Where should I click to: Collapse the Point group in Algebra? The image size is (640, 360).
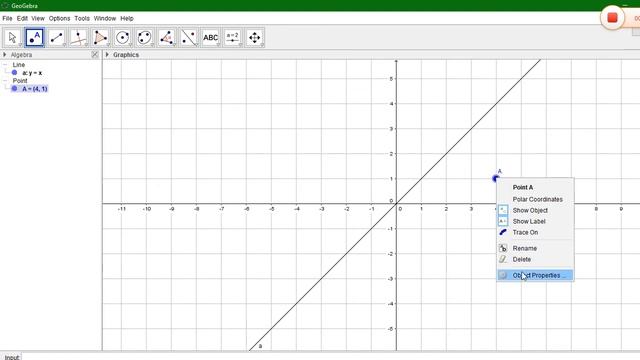pyautogui.click(x=5, y=80)
